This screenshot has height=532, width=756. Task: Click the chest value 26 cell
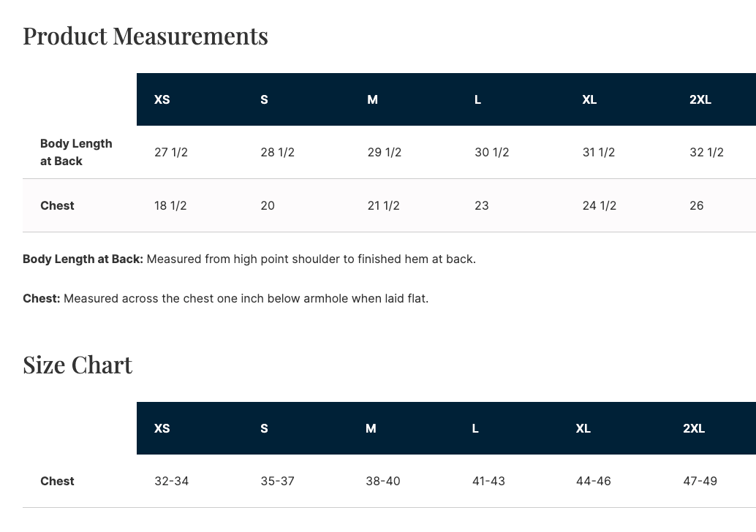point(696,205)
